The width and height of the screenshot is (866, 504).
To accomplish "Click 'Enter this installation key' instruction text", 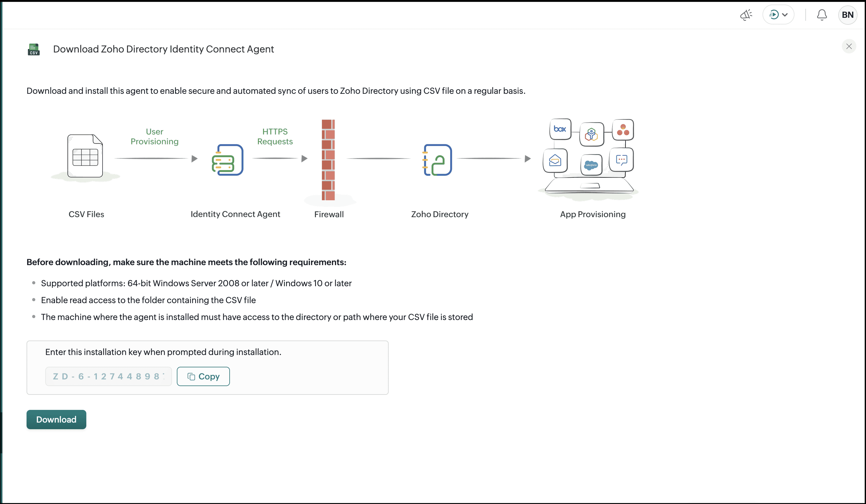I will pyautogui.click(x=163, y=352).
